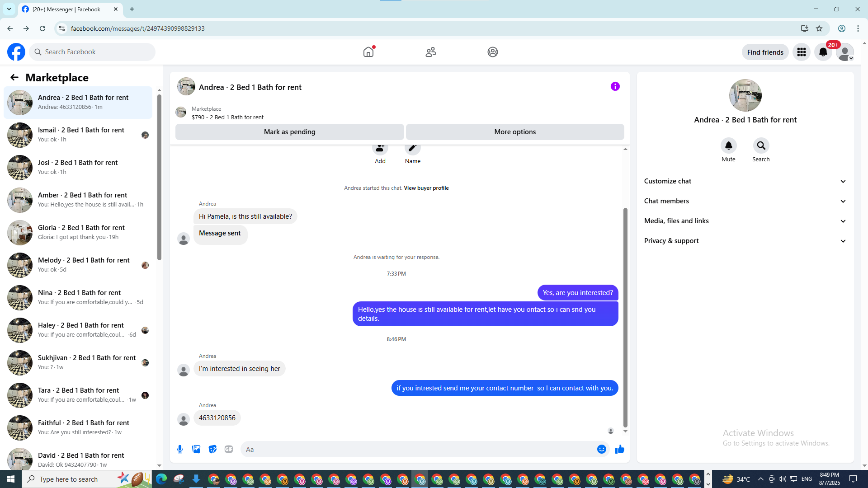Open the taskbar clock showing 8:49 PM
This screenshot has height=488, width=868.
830,479
